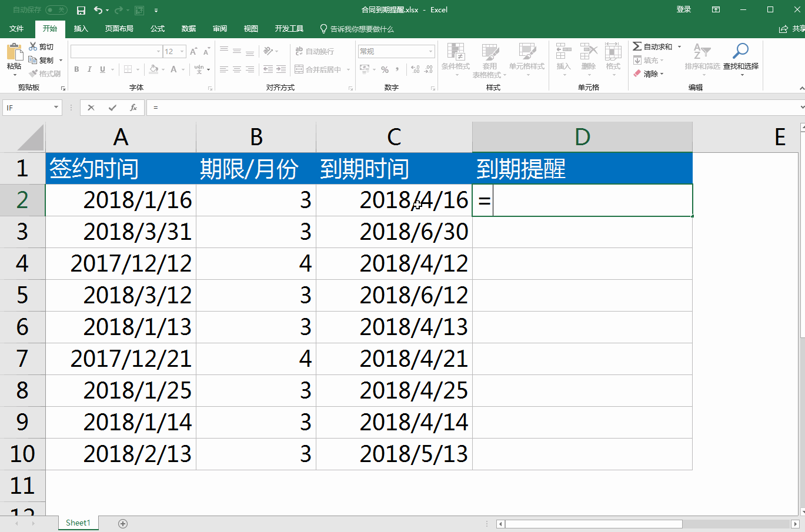Click the AutoSum (自动求和) sigma icon
Screen dimensions: 805x532
click(x=637, y=46)
